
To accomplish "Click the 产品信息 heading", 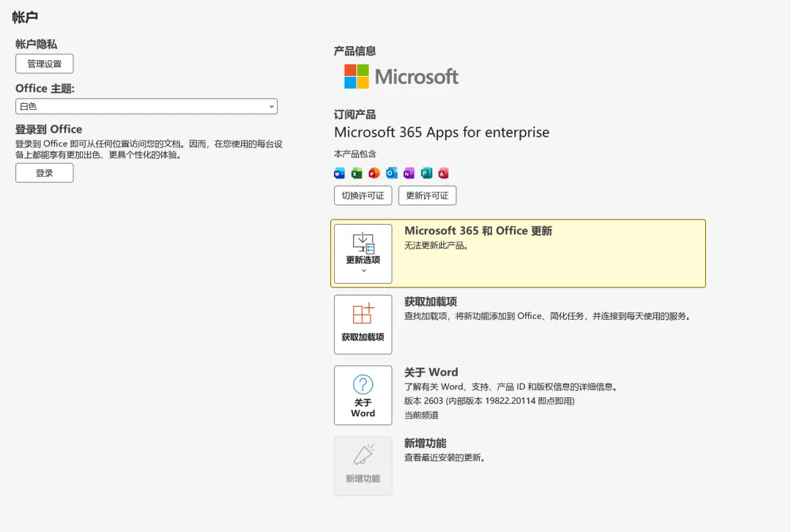I will point(354,51).
